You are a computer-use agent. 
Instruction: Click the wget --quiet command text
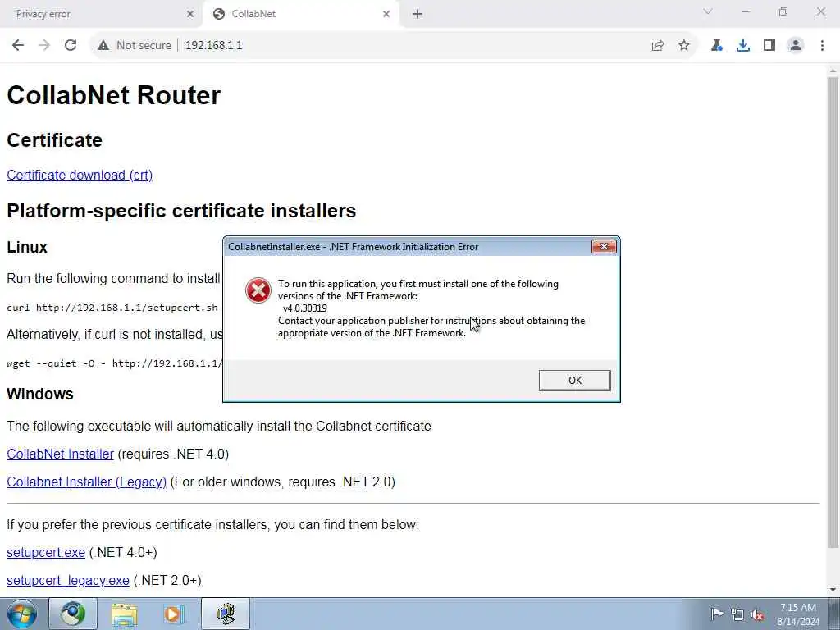click(x=114, y=363)
